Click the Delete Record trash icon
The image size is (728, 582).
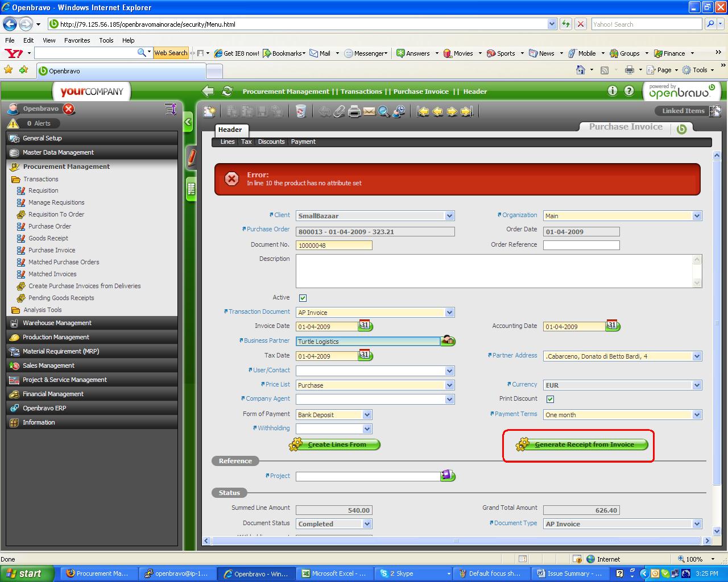(301, 111)
